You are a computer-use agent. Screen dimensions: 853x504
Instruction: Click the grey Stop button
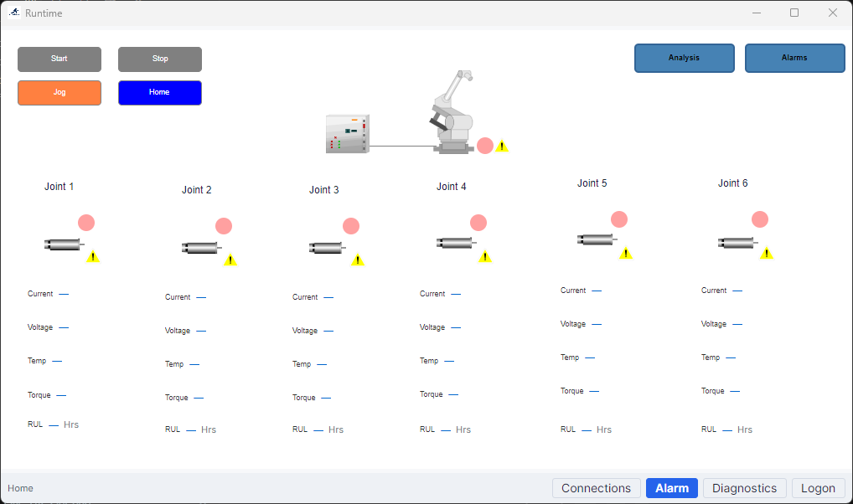[160, 59]
